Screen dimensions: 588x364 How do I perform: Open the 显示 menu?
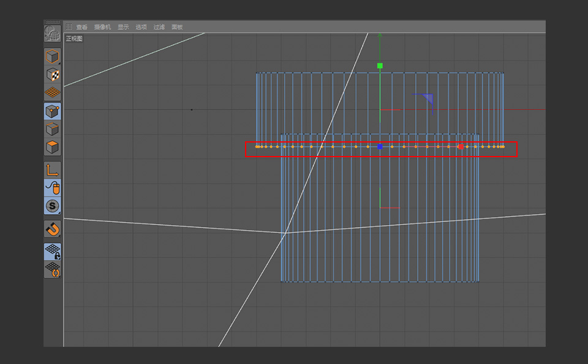pos(124,27)
